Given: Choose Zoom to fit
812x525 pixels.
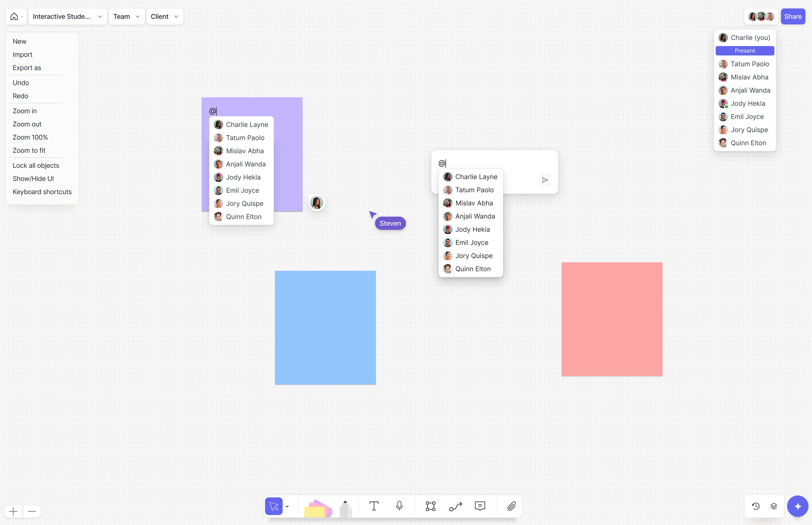Looking at the screenshot, I should (x=29, y=150).
